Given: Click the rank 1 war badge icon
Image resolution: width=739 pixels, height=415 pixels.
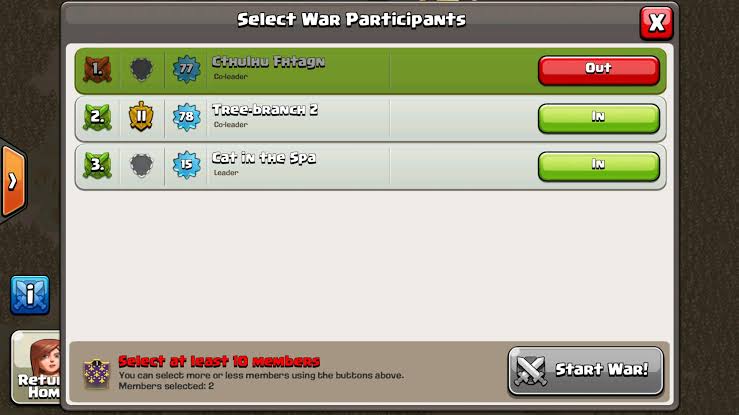Looking at the screenshot, I should tap(97, 69).
